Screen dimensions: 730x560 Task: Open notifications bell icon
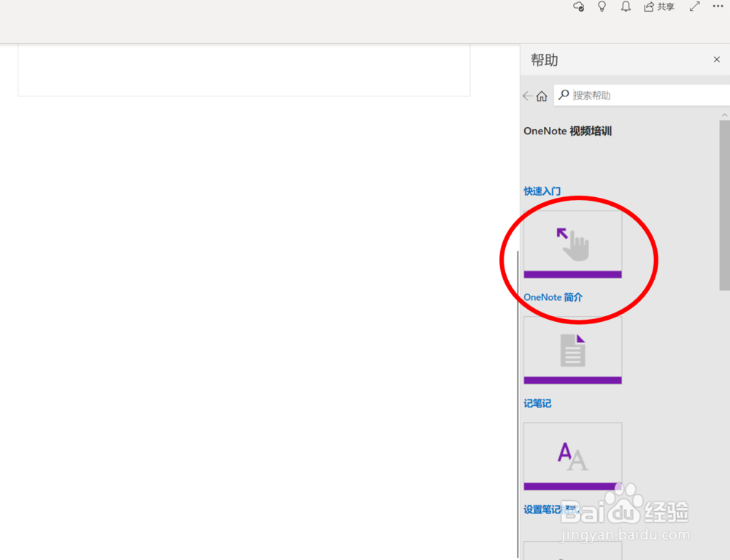pos(626,7)
